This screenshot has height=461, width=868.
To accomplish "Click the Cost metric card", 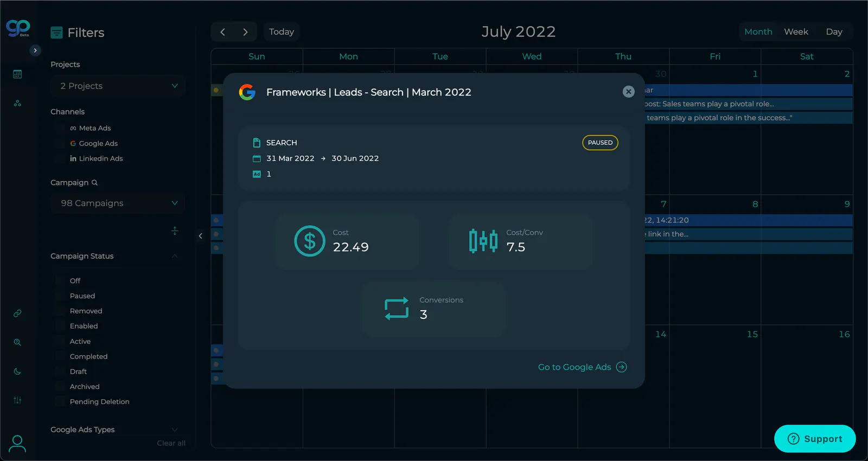I will coord(347,241).
